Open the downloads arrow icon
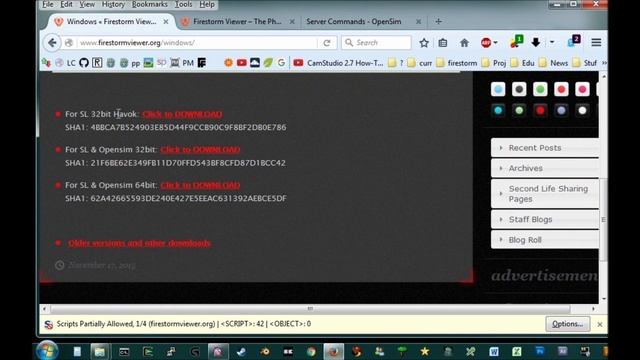 (x=536, y=42)
